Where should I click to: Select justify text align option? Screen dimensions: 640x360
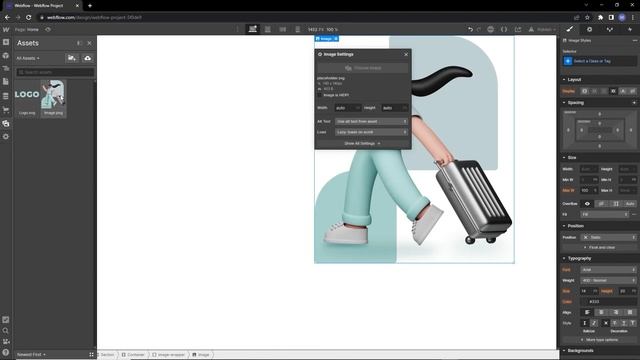point(630,312)
